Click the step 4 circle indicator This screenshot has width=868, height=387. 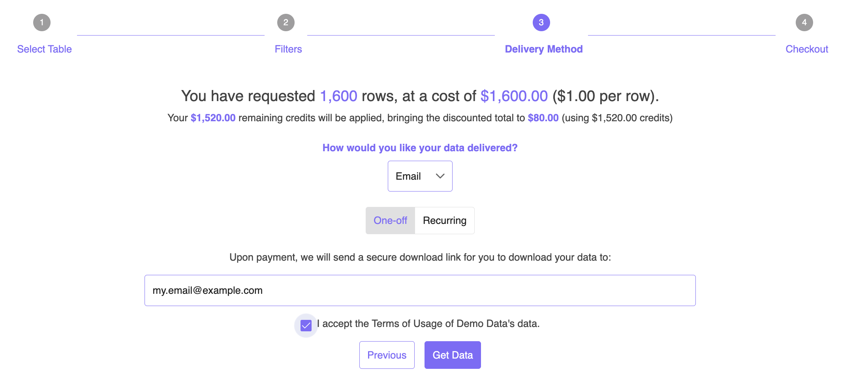click(804, 23)
